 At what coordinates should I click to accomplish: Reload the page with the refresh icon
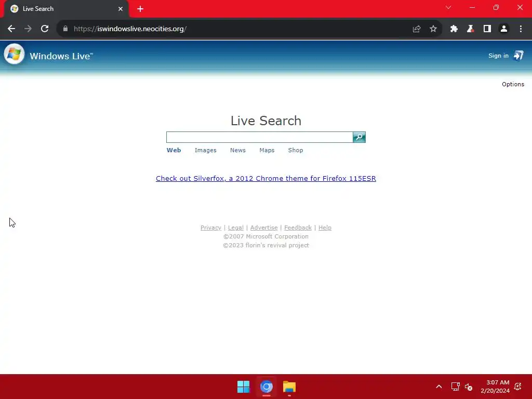coord(45,29)
